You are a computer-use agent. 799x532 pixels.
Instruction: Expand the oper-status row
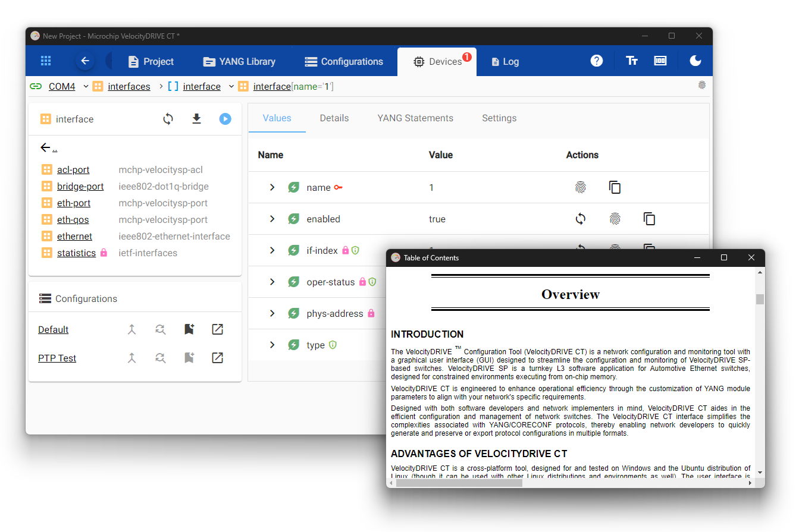coord(272,282)
